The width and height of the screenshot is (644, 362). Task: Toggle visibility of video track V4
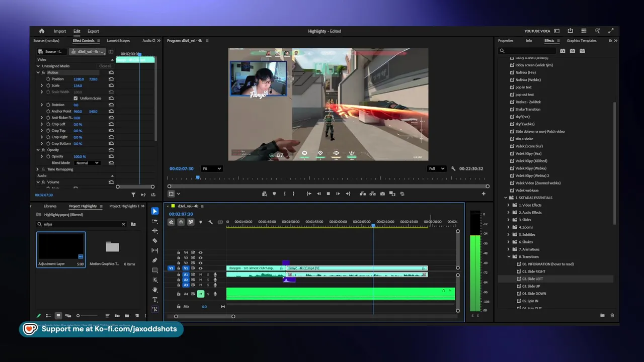200,252
